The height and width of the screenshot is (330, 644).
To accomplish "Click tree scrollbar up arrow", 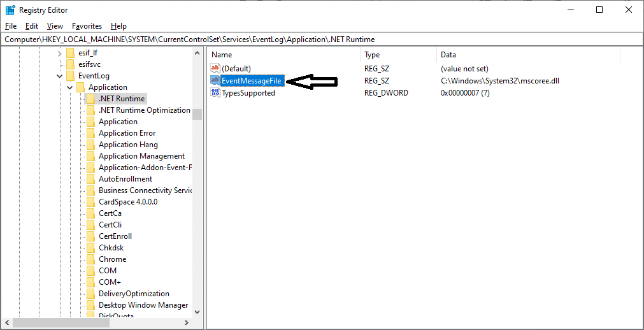I will click(x=197, y=53).
